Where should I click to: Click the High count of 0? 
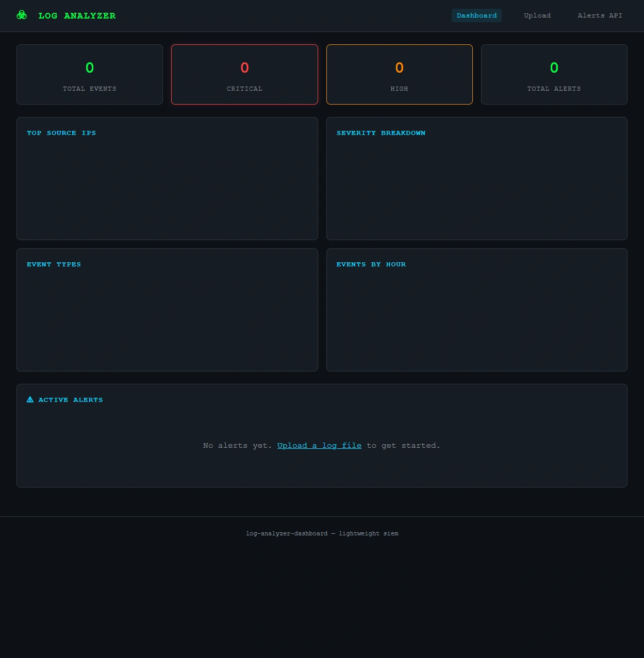(x=399, y=68)
